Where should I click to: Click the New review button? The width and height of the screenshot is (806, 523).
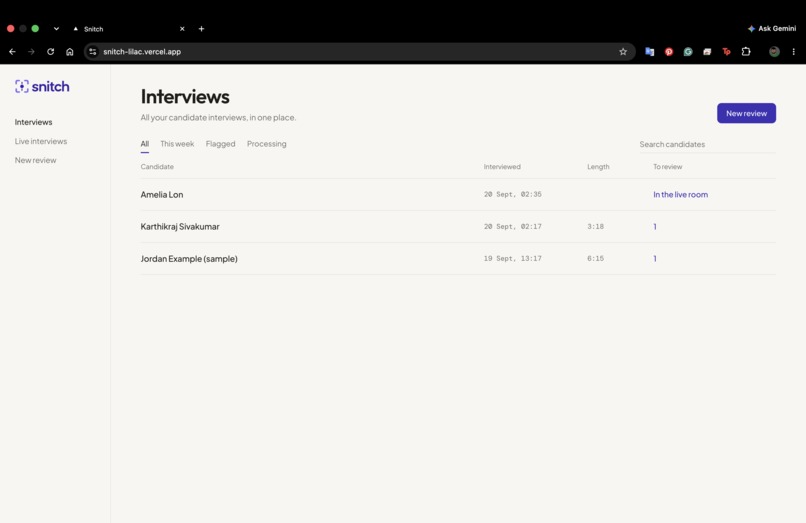point(746,113)
